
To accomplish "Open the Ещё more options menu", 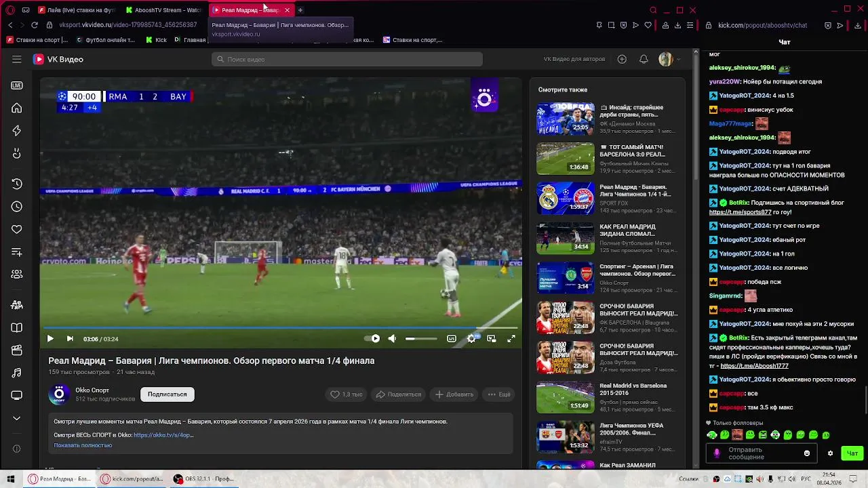I will pos(499,394).
